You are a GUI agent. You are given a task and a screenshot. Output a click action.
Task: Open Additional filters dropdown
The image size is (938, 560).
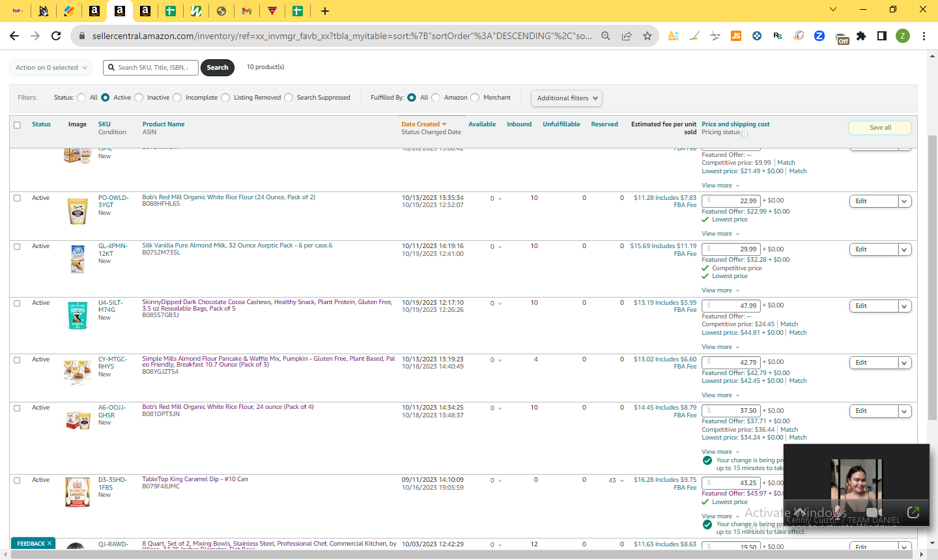coord(567,98)
